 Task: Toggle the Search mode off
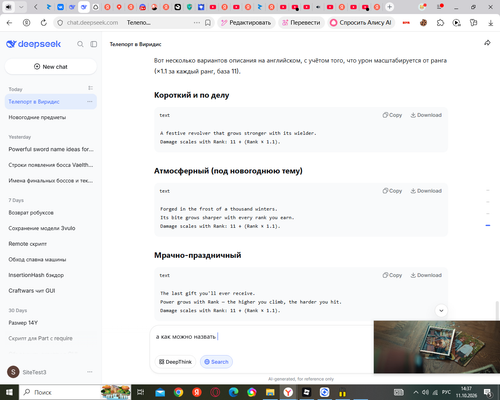coord(216,362)
